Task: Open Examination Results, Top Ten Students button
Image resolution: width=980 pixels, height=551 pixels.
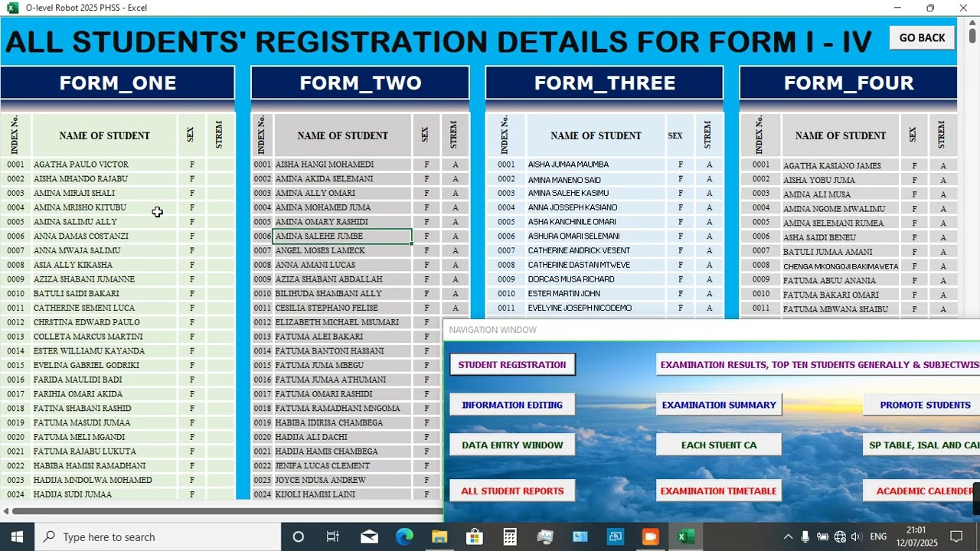Action: [818, 365]
